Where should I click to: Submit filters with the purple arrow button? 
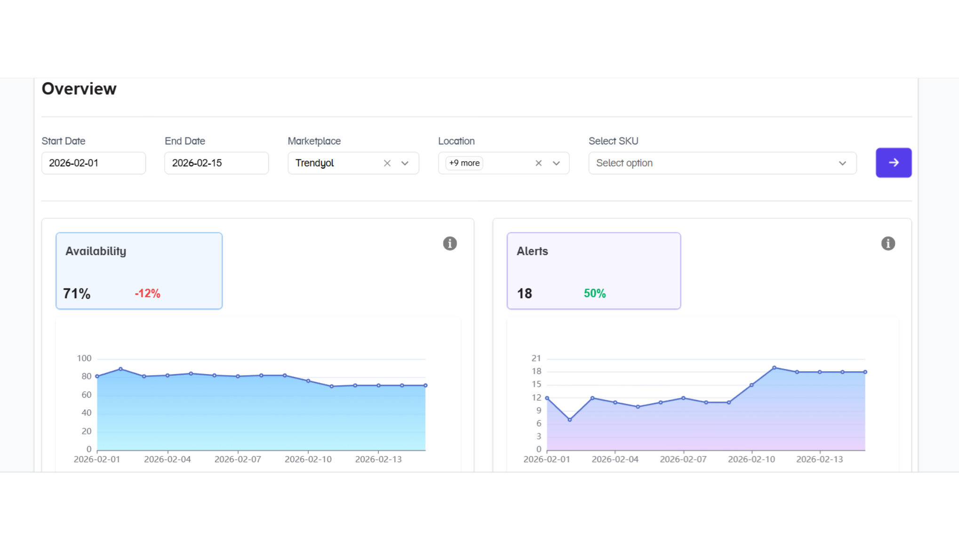coord(893,163)
